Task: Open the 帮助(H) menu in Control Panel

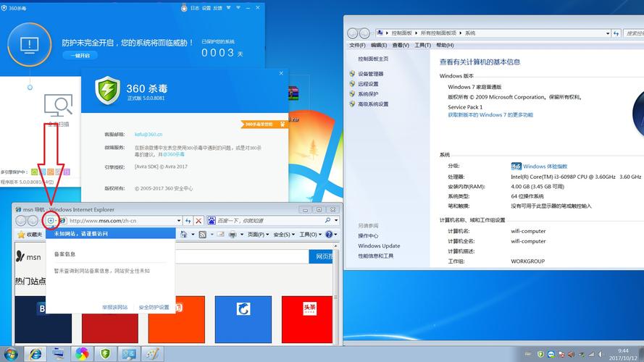Action: pos(445,45)
